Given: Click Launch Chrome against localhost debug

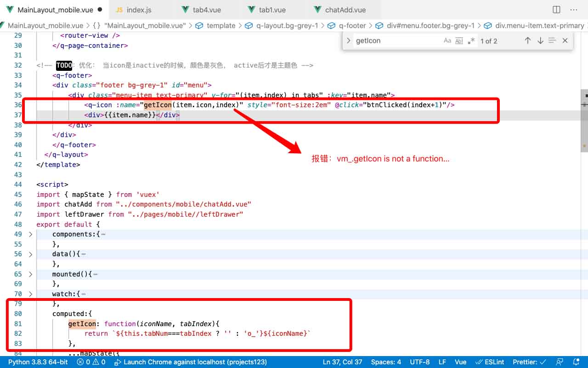Looking at the screenshot, I should pos(190,362).
